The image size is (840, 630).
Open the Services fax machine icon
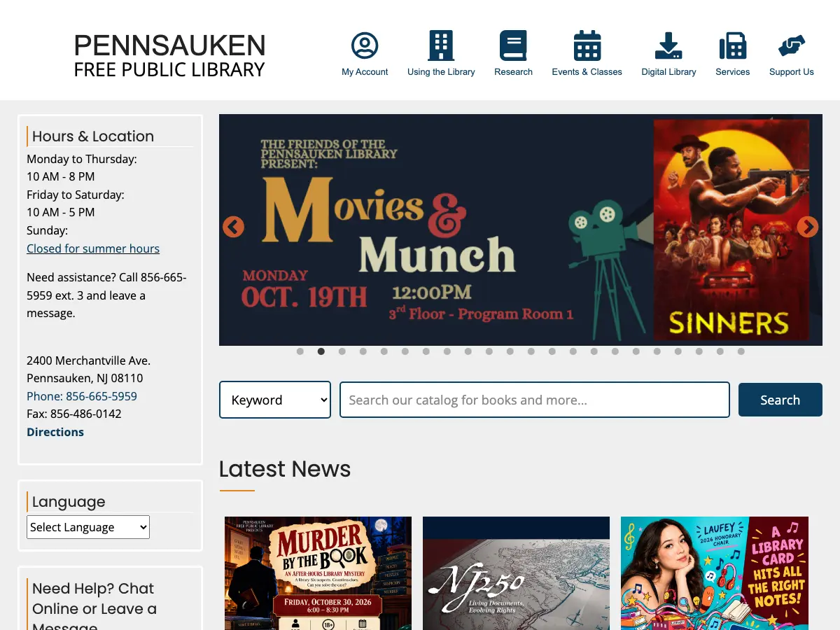tap(733, 45)
